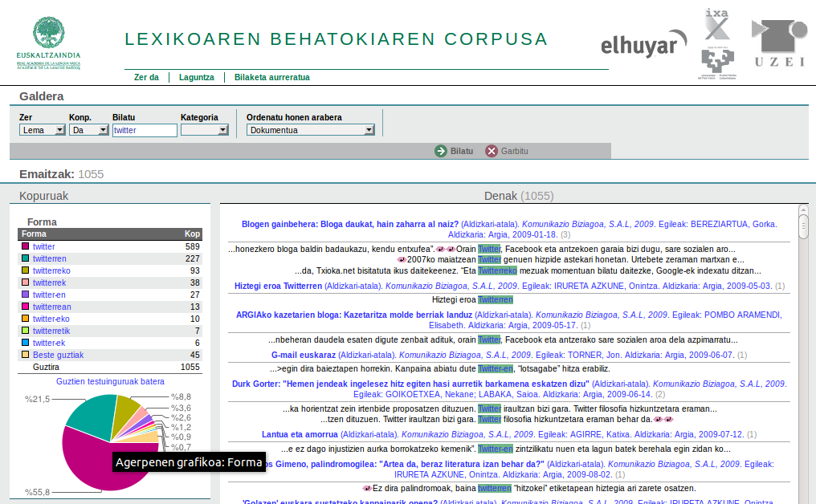The width and height of the screenshot is (816, 504).
Task: Click the %55,8 pie chart label
Action: click(x=38, y=492)
